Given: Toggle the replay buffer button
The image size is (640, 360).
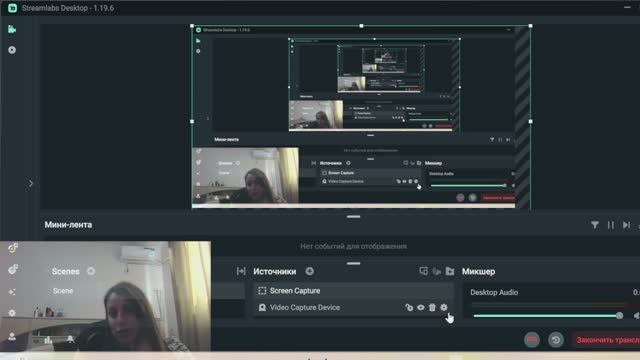Looking at the screenshot, I should [556, 340].
